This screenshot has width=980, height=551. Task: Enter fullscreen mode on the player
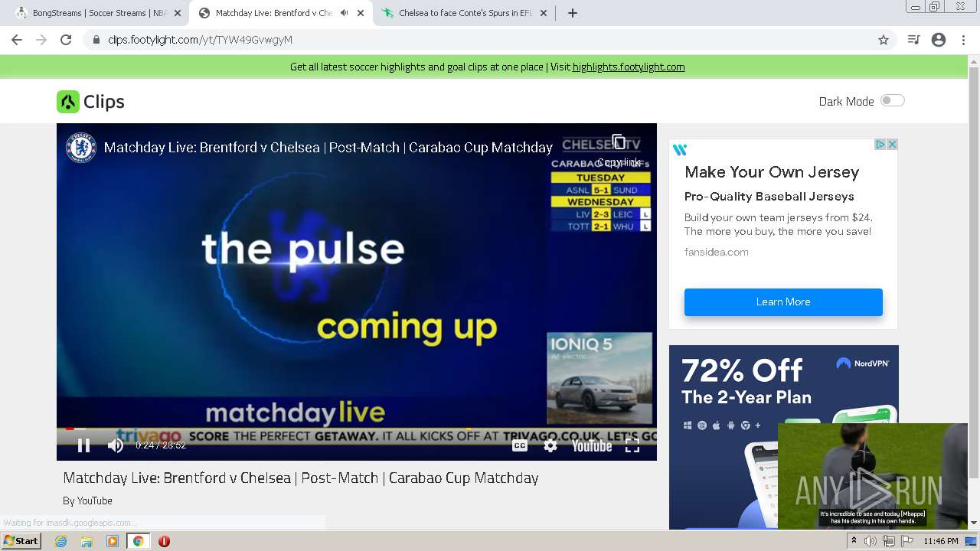[x=632, y=445]
